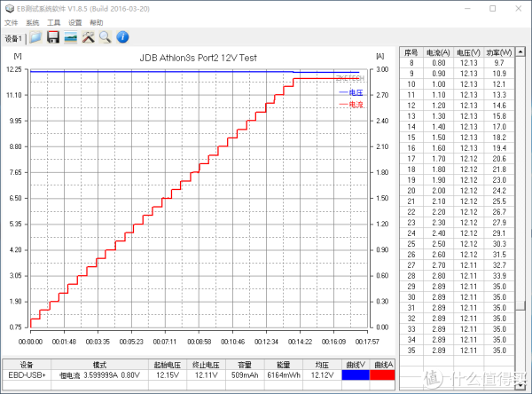The width and height of the screenshot is (532, 394).
Task: Click the 能量 header in bottom table
Action: (x=284, y=365)
